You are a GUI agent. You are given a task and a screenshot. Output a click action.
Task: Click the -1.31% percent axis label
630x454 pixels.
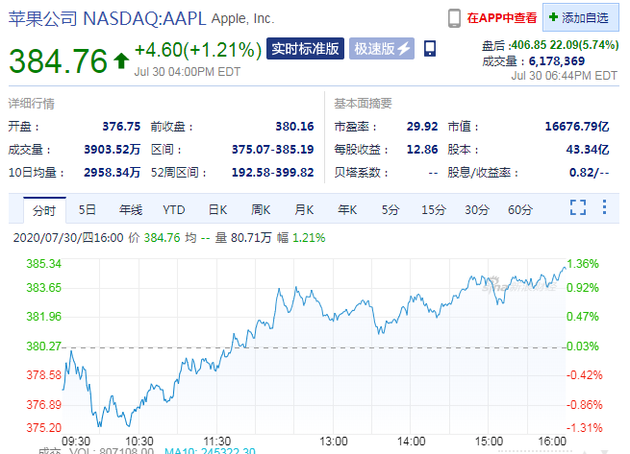[584, 427]
